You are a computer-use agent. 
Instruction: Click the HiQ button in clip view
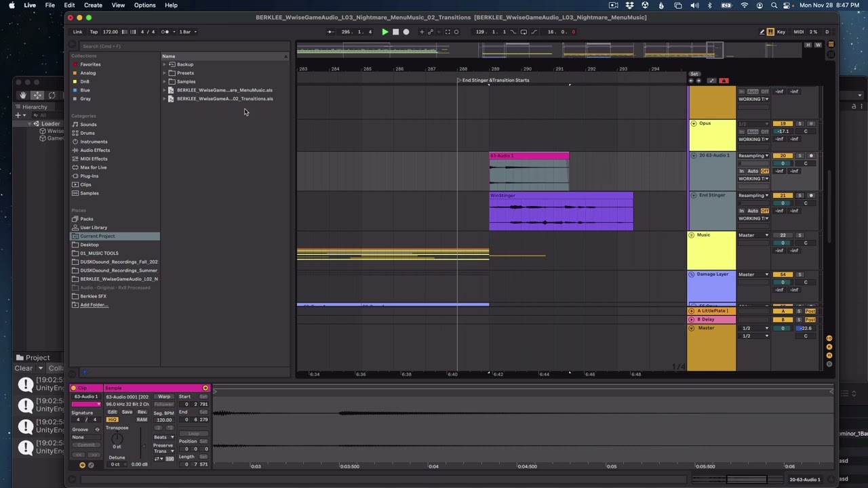pyautogui.click(x=113, y=420)
